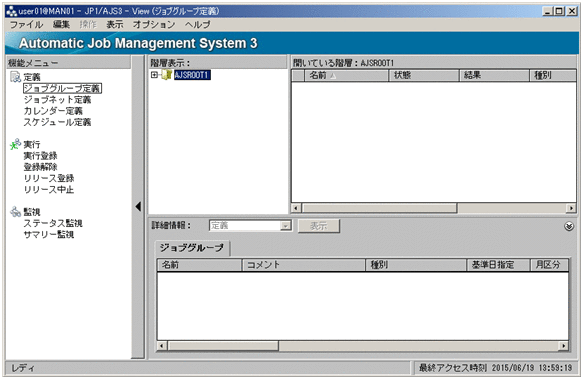Open the 編集 menu
The image size is (585, 381).
point(61,25)
